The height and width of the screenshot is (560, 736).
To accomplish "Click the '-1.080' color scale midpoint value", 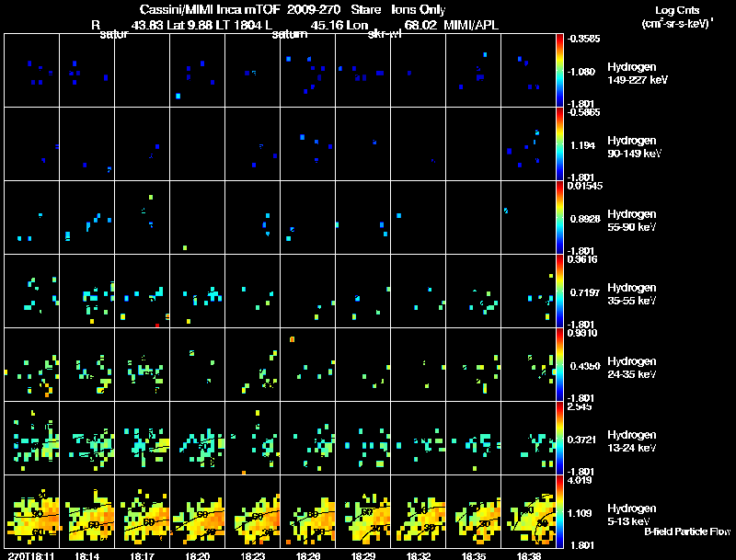I will pyautogui.click(x=582, y=72).
